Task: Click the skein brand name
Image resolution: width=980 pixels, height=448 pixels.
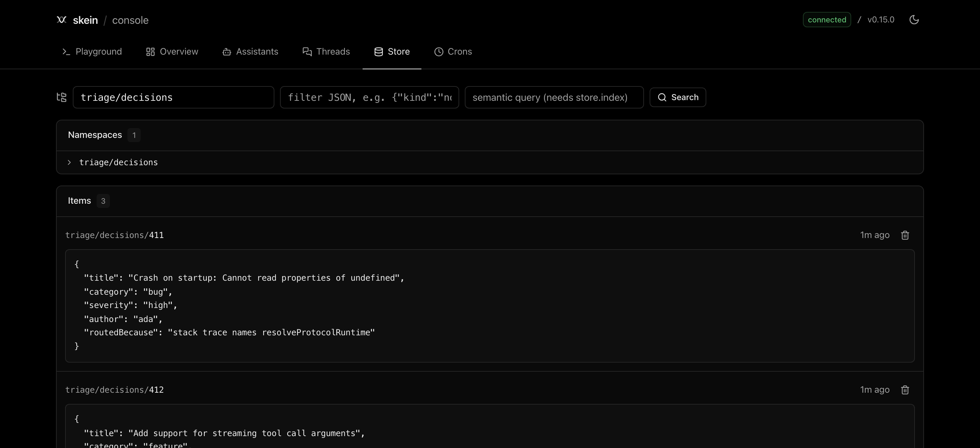Action: [x=85, y=20]
